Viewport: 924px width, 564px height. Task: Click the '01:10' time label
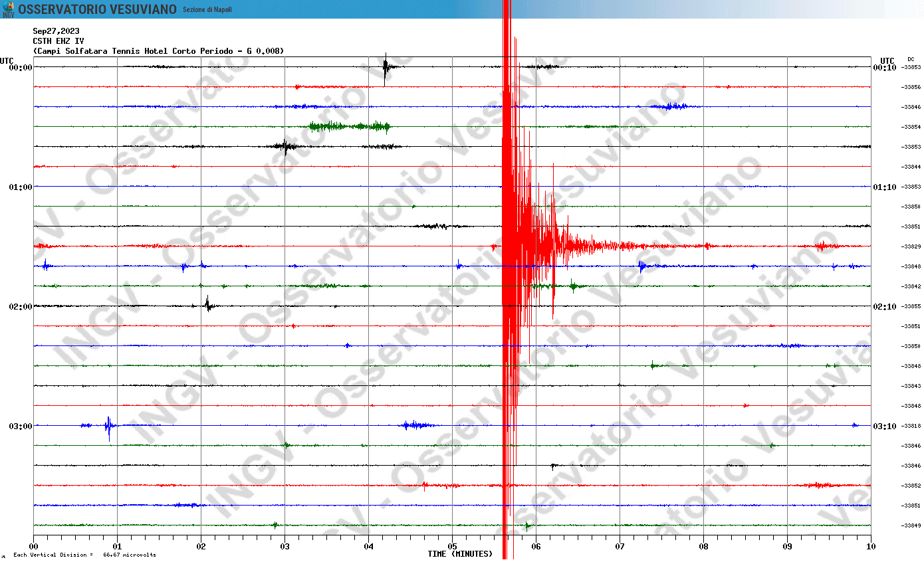point(885,187)
